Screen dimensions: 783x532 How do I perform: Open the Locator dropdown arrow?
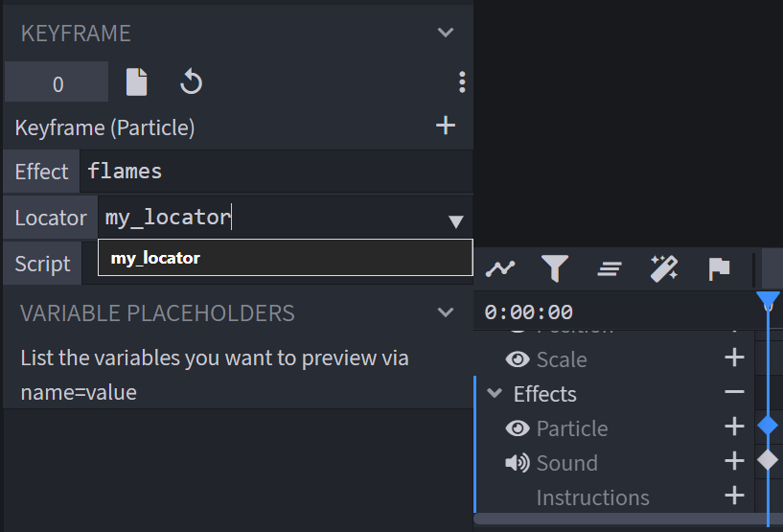click(456, 221)
